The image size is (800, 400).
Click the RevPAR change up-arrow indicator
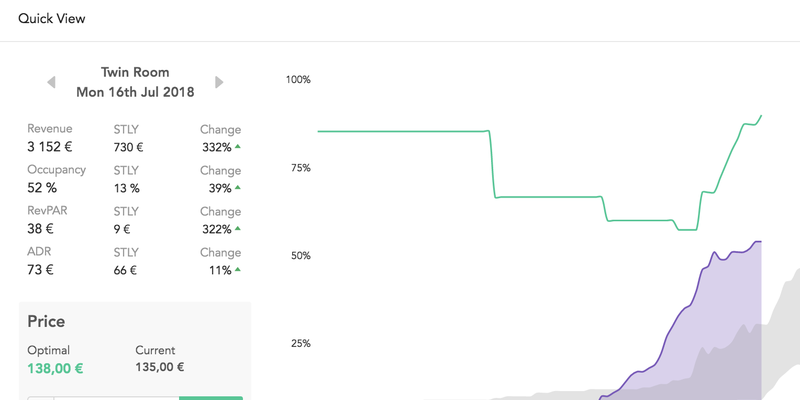(x=238, y=229)
